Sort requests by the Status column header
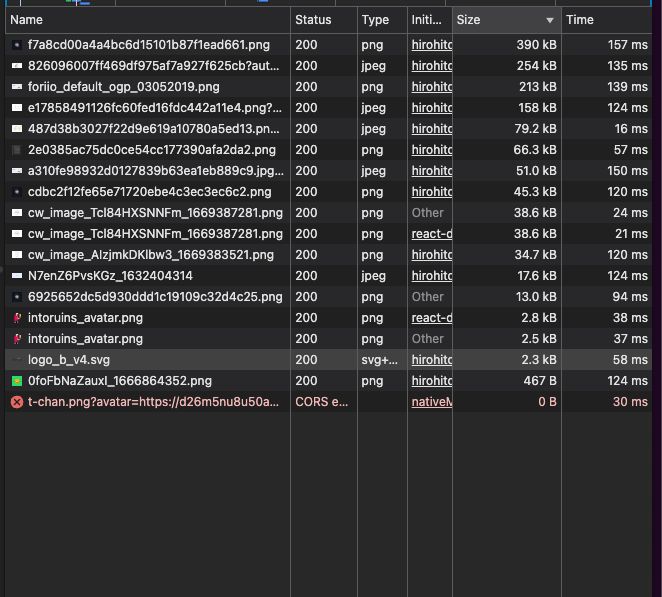The image size is (662, 597). click(x=312, y=20)
